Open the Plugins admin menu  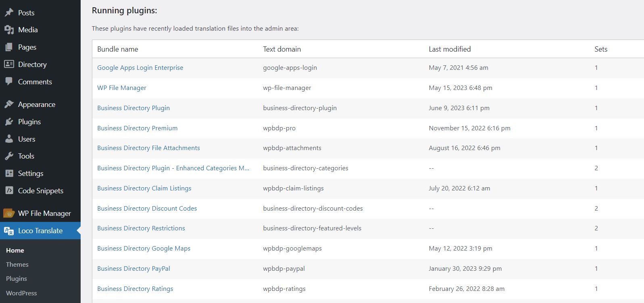coord(29,122)
